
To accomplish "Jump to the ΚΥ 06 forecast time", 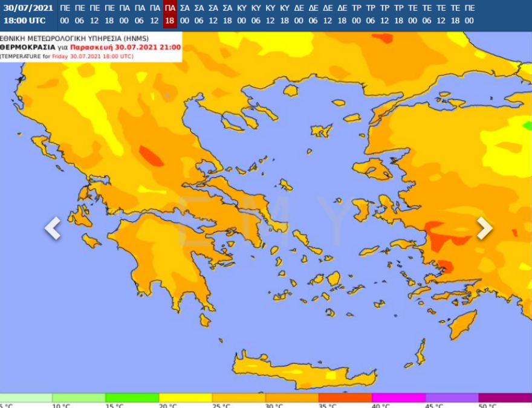I will tap(256, 15).
